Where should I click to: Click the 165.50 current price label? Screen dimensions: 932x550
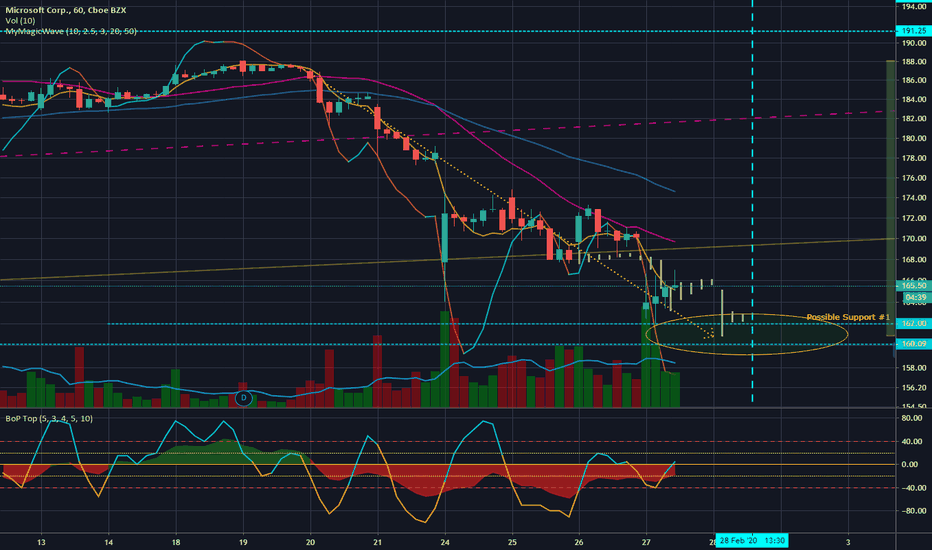(914, 286)
